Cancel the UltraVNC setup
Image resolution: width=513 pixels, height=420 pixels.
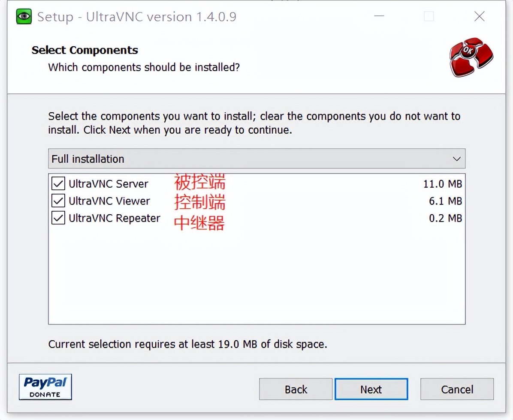click(x=457, y=389)
